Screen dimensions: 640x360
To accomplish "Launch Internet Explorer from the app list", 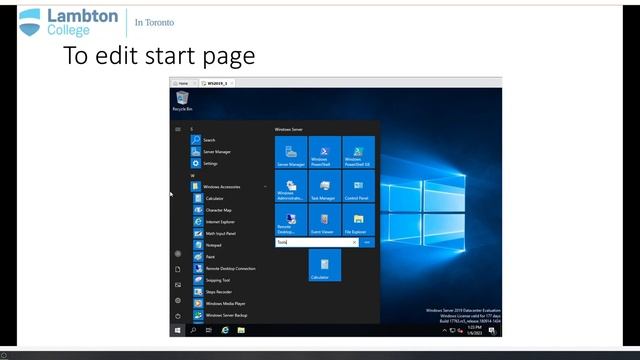I will (x=214, y=222).
